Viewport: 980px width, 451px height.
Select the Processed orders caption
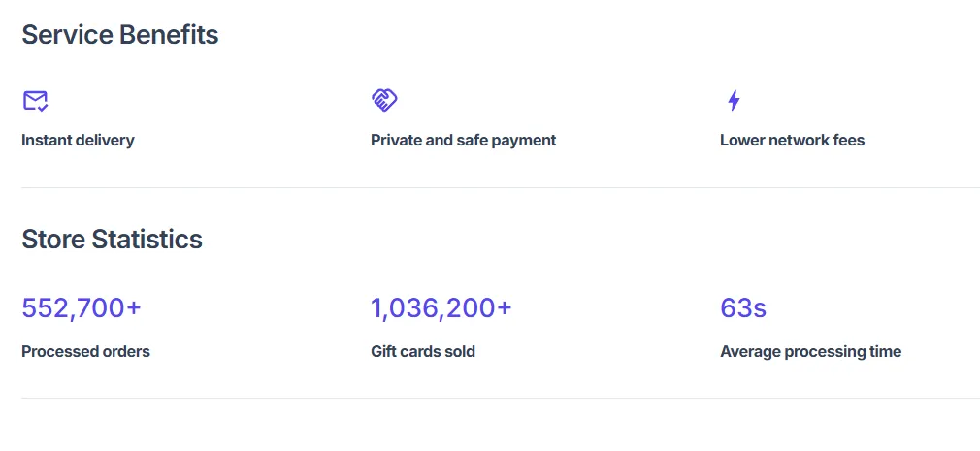(x=85, y=352)
